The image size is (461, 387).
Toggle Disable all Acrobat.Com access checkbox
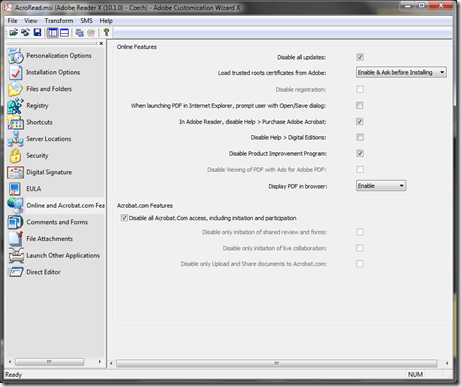124,218
